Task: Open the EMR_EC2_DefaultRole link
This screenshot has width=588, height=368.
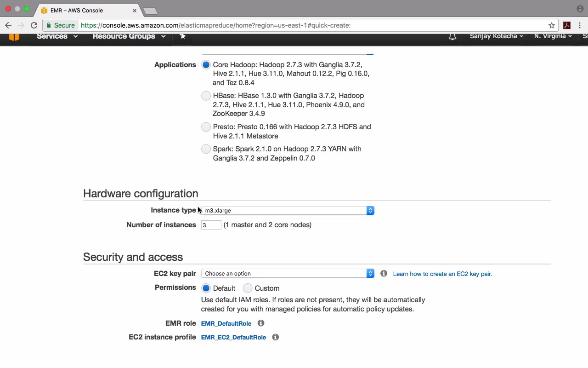Action: point(233,338)
